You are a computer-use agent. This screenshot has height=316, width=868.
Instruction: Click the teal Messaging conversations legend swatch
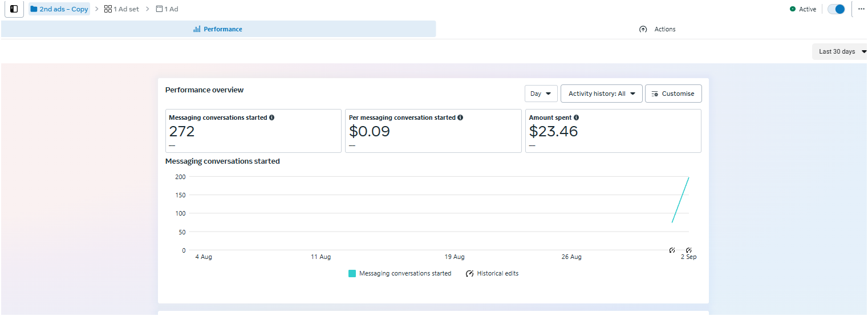352,274
